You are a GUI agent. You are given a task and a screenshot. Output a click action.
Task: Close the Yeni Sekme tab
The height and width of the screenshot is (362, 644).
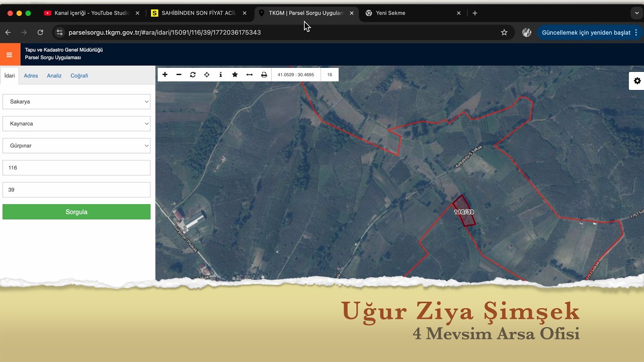click(458, 13)
